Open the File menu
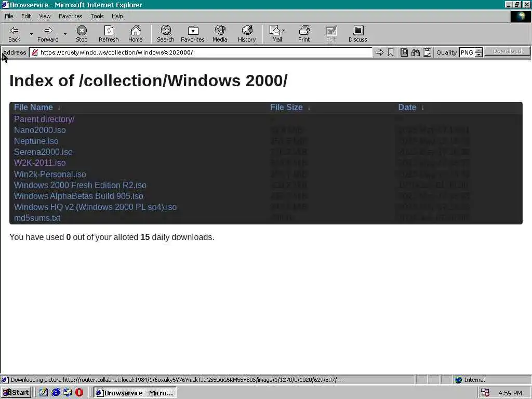532x399 pixels. [9, 16]
